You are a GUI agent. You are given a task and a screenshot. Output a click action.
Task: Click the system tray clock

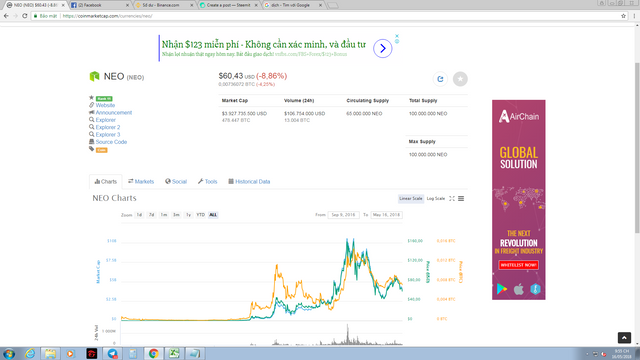622,354
